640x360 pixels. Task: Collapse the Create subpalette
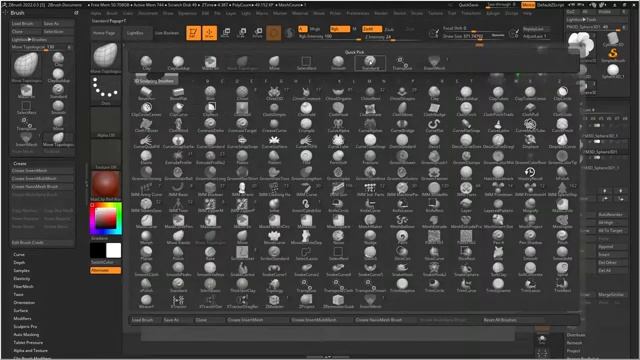point(19,163)
